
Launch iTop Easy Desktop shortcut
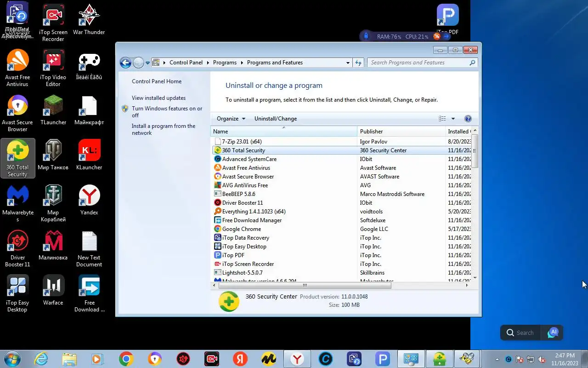tap(17, 293)
